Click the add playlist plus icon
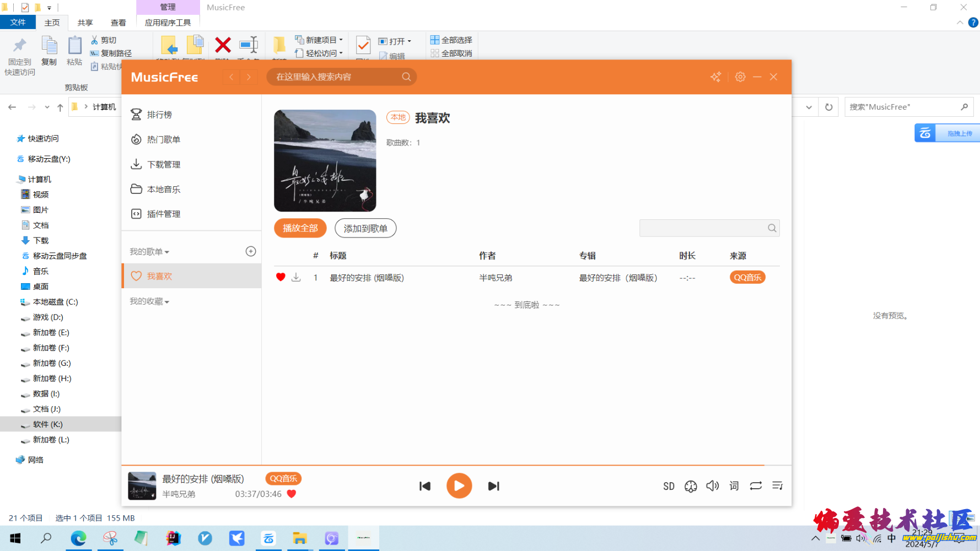This screenshot has width=980, height=551. 251,251
